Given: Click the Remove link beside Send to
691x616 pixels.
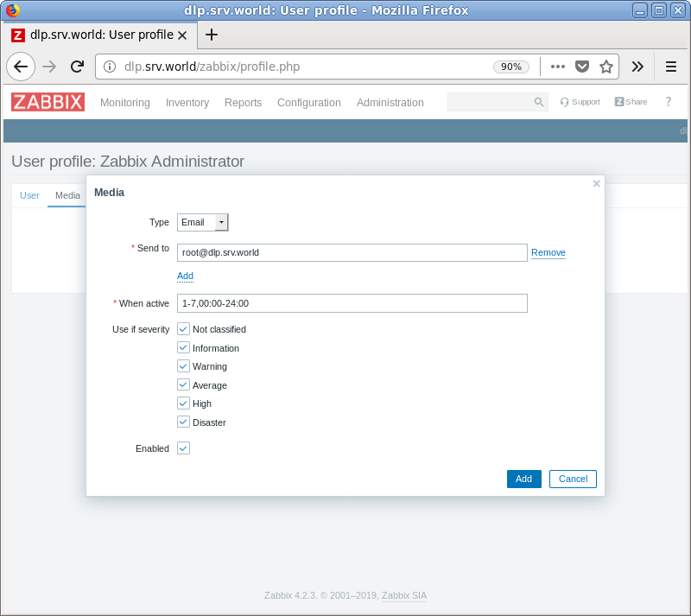Looking at the screenshot, I should click(548, 252).
